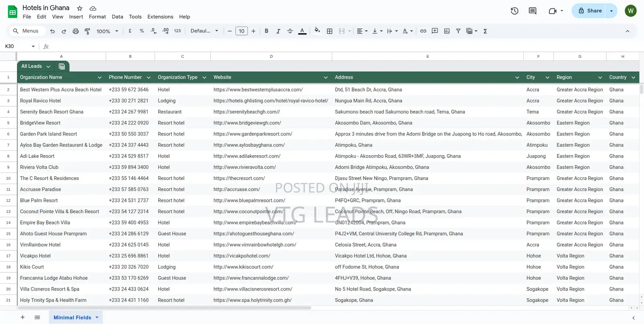The image size is (644, 324).
Task: Click insert chart icon
Action: click(x=447, y=31)
